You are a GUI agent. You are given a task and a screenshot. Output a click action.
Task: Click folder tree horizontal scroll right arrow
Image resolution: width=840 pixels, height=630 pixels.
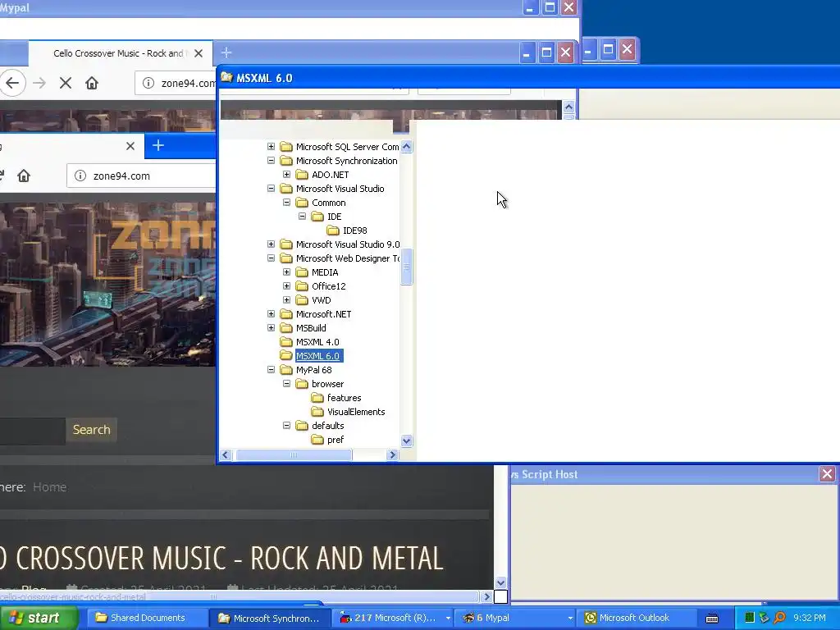pyautogui.click(x=392, y=454)
